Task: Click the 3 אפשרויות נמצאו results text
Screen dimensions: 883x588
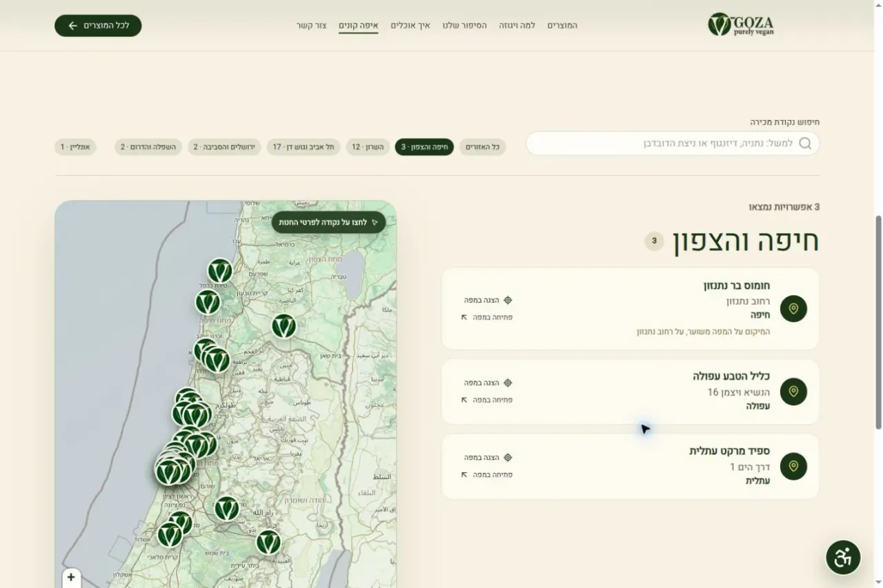Action: pyautogui.click(x=784, y=207)
